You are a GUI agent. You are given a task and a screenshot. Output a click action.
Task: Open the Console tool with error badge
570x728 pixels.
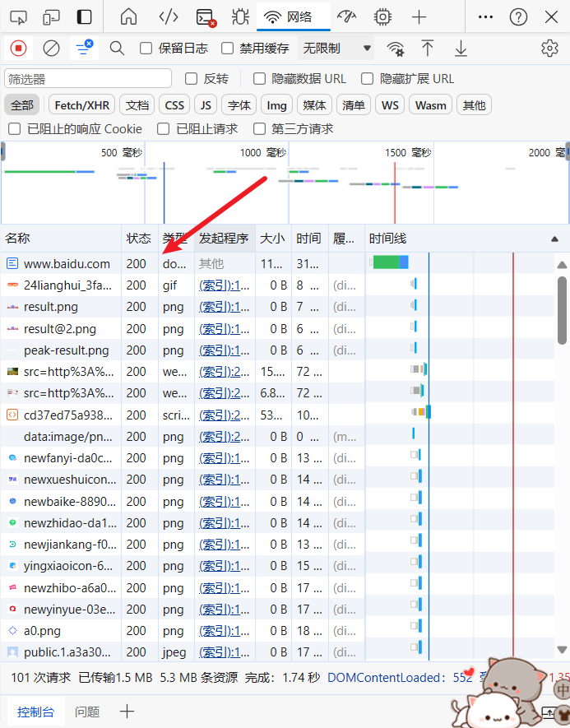pos(206,17)
